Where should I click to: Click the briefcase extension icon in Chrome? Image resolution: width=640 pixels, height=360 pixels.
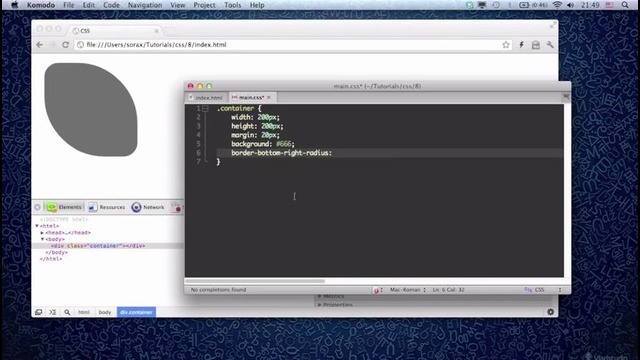536,45
